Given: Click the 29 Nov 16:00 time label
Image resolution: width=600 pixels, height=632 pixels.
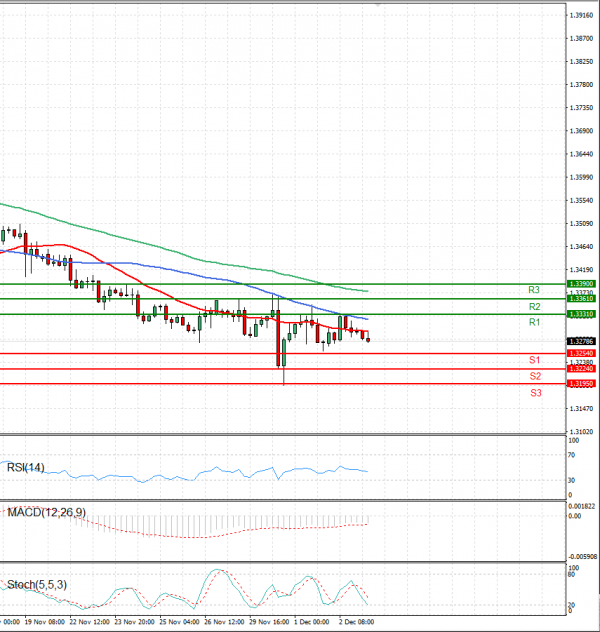Looking at the screenshot, I should [269, 622].
